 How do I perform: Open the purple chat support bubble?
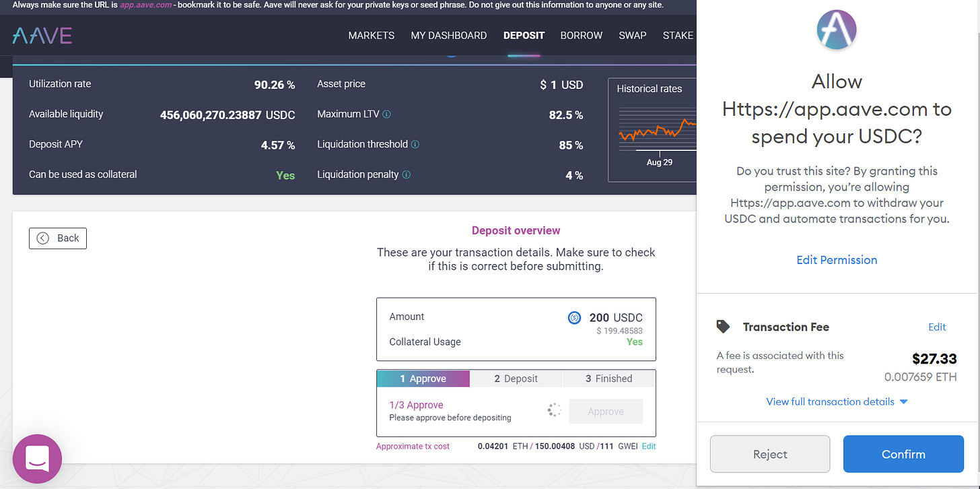point(37,459)
